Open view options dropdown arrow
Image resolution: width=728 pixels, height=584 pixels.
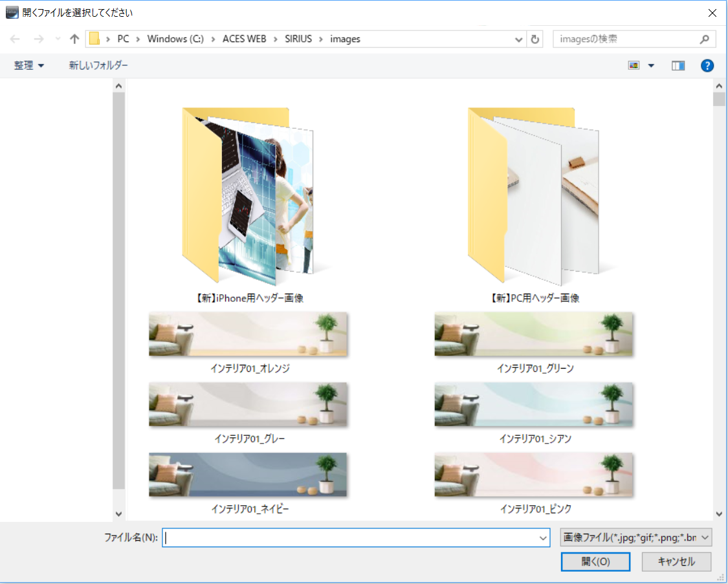tap(651, 65)
